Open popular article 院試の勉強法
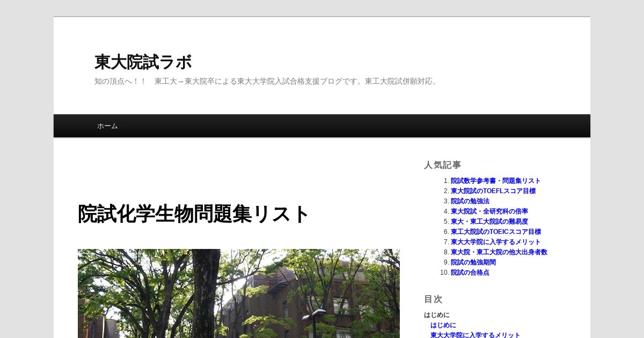 (470, 201)
